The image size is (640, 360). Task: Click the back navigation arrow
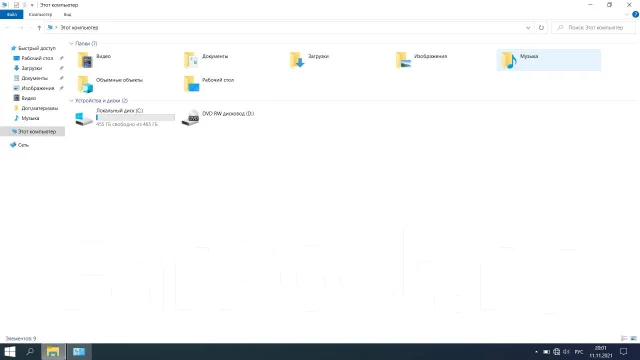click(8, 28)
